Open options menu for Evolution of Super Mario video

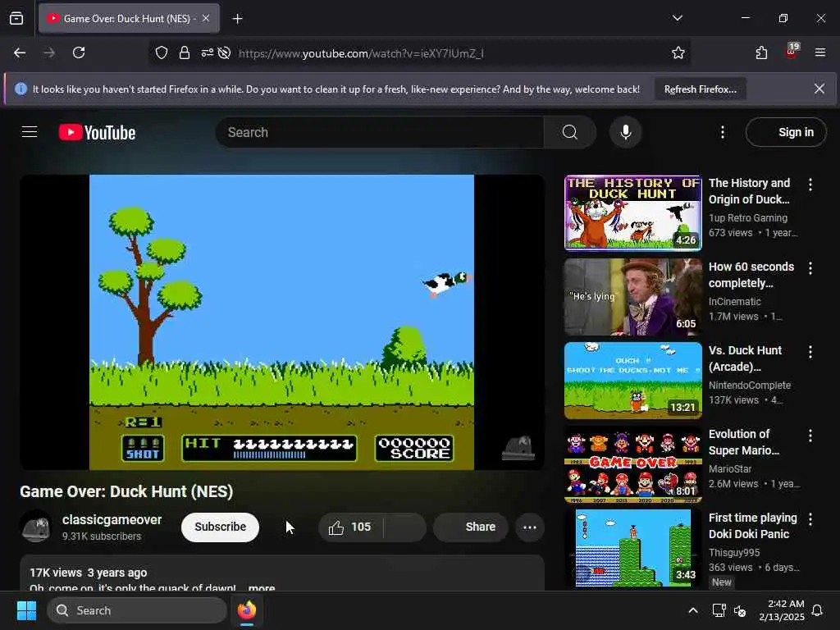point(810,436)
